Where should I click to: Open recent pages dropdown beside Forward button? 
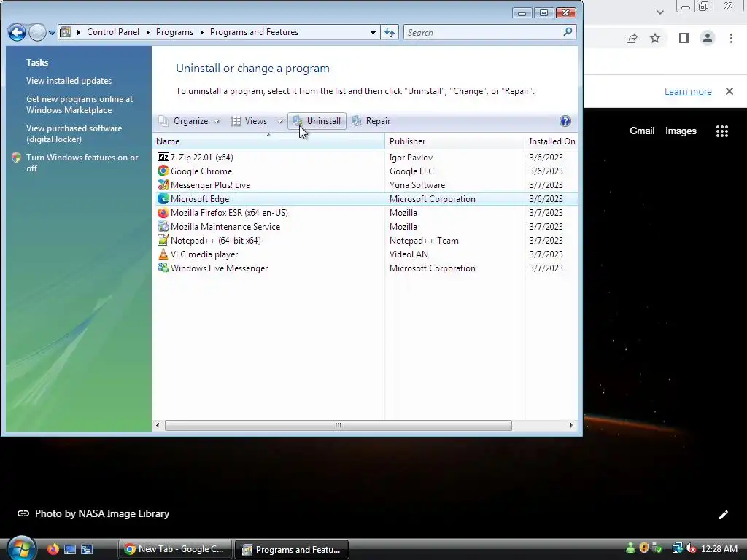[52, 32]
